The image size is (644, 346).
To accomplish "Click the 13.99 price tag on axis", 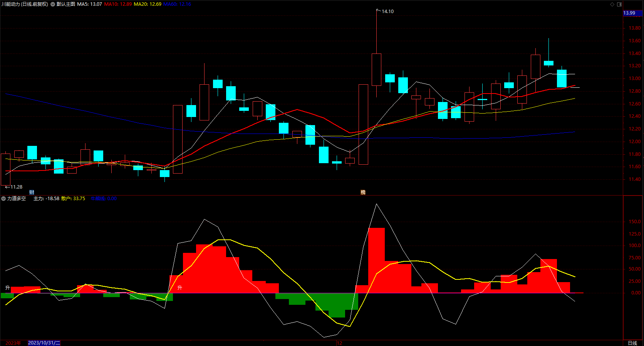I will 632,13.
